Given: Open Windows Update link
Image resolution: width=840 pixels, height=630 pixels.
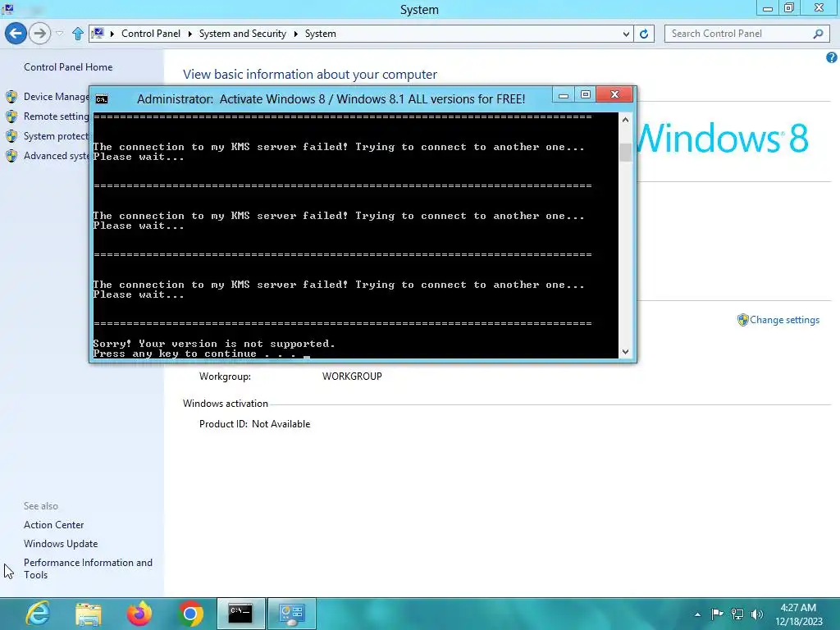Looking at the screenshot, I should coord(61,544).
